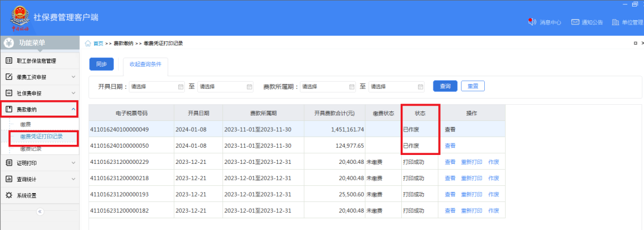Screen dimensions: 644x230
Task: Click 重新打印 for ticket 411016231200000182
Action: click(472, 211)
